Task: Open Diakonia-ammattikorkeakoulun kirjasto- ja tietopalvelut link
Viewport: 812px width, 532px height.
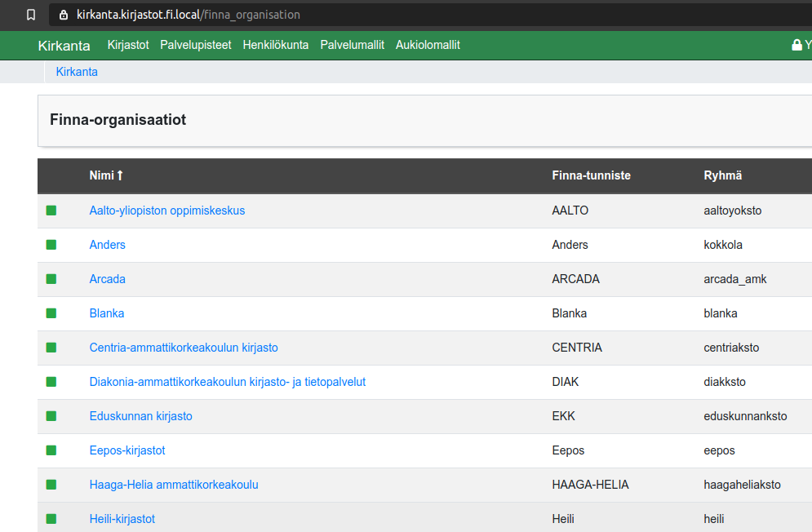Action: coord(228,382)
